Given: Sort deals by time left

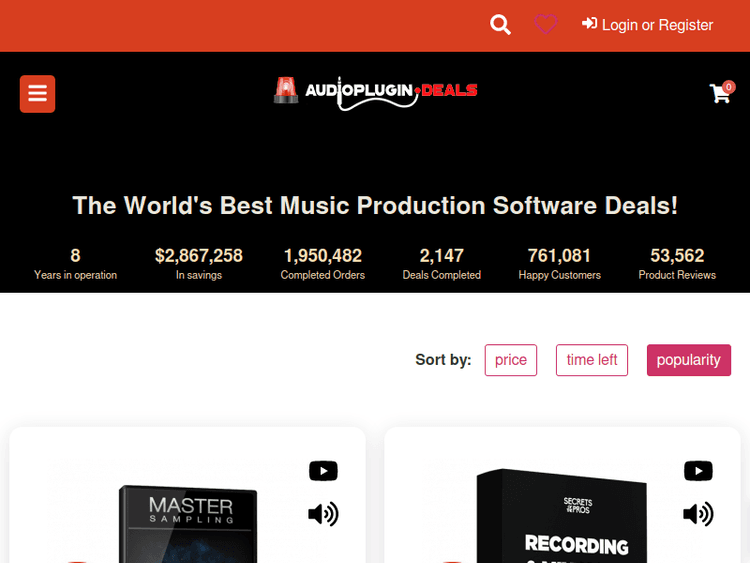Looking at the screenshot, I should tap(592, 360).
